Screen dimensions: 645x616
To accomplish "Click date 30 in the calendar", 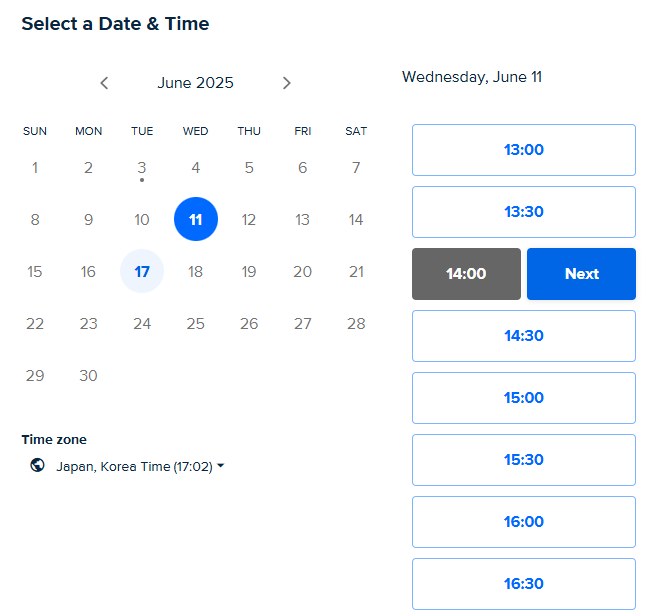I will point(88,375).
